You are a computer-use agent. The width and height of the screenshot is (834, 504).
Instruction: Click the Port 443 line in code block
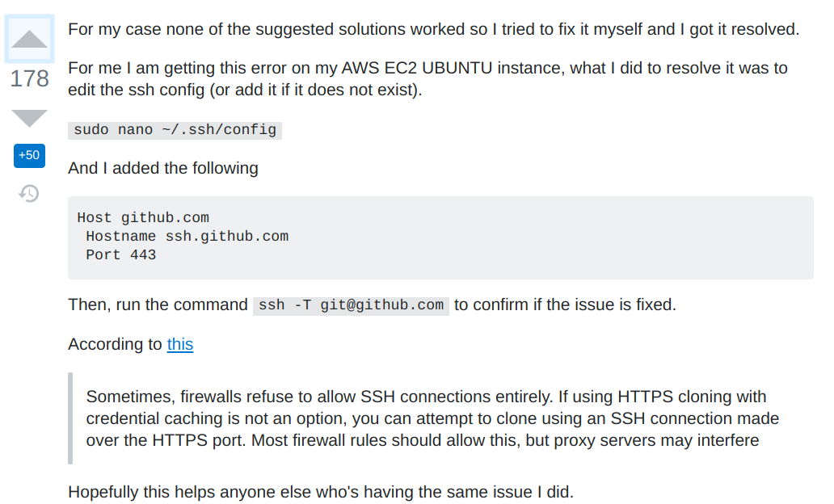pyautogui.click(x=121, y=254)
